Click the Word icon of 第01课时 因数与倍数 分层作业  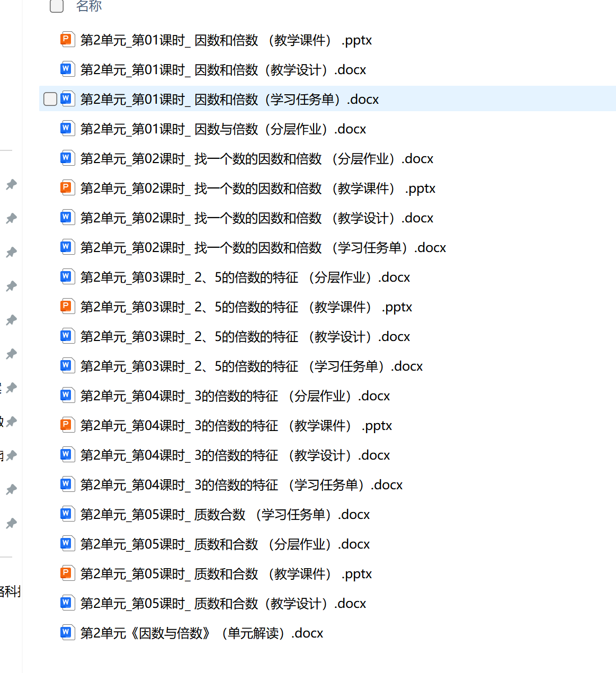click(66, 128)
